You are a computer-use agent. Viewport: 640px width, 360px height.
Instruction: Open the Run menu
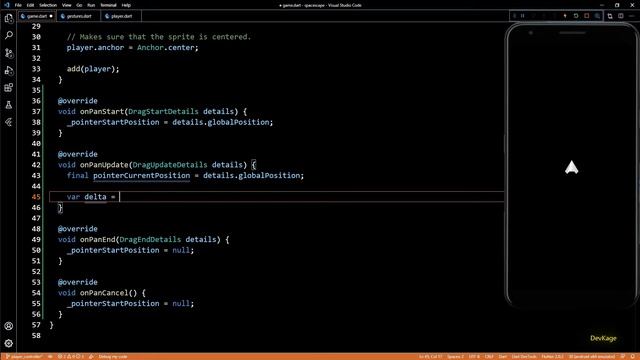click(91, 5)
